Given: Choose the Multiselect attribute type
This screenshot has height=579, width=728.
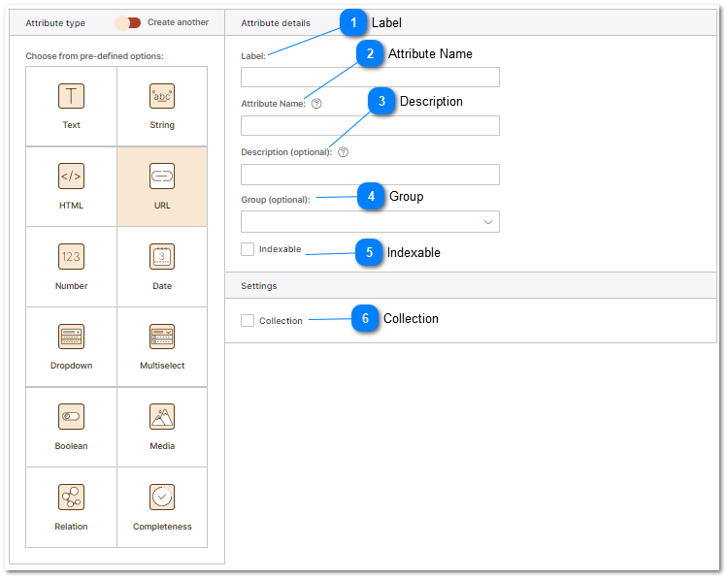Looking at the screenshot, I should pos(162,338).
